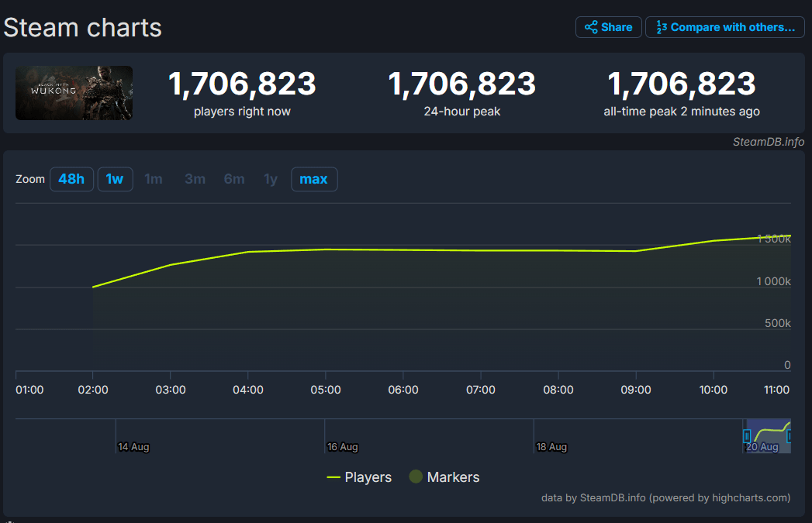This screenshot has height=523, width=812.
Task: Select the 3m zoom option
Action: pyautogui.click(x=195, y=179)
